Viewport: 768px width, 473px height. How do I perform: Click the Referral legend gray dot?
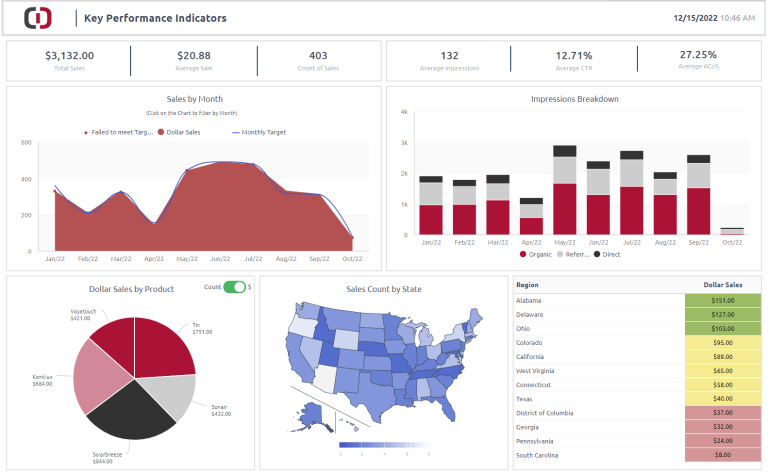pos(559,255)
